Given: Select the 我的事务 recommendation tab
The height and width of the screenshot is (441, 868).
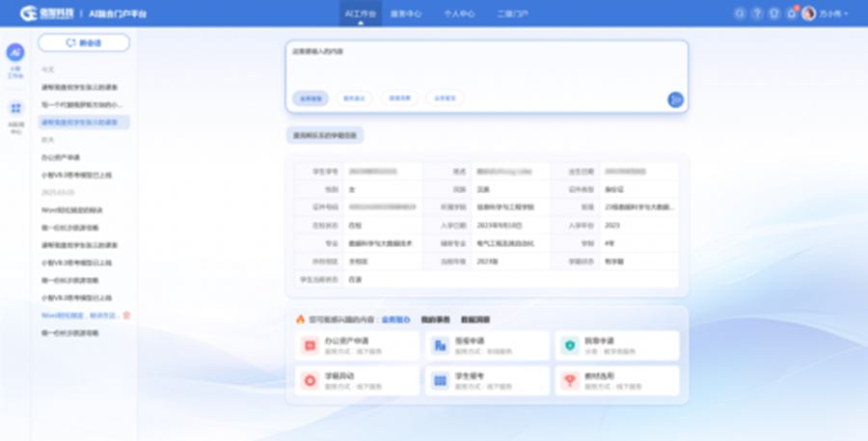Looking at the screenshot, I should [436, 318].
